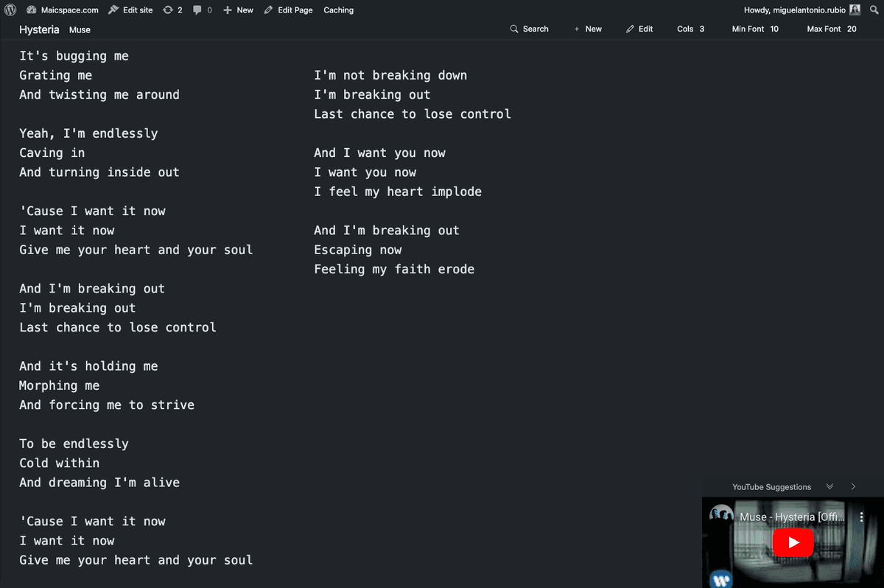Click the Max Font 20 setting
Screen dimensions: 884x588
[x=832, y=29]
